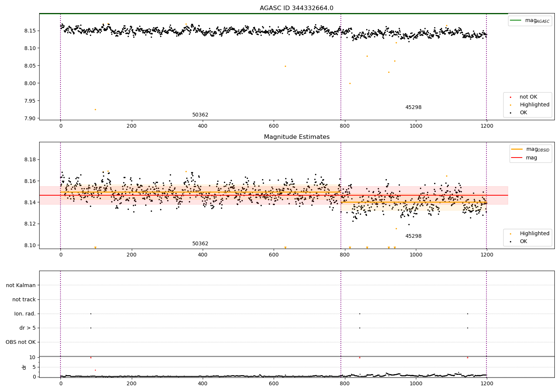Click "45298" label in Magnitude Estimates plot
This screenshot has height=392, width=560.
pos(413,236)
